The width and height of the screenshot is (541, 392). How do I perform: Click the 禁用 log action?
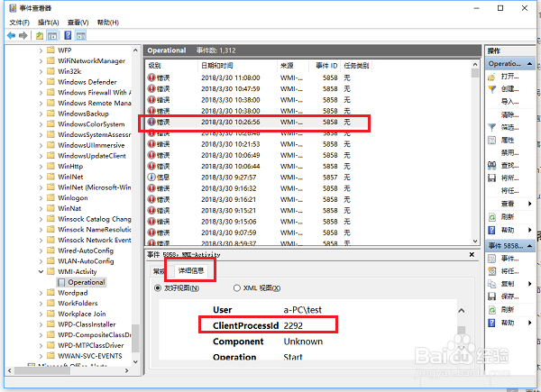coord(510,152)
